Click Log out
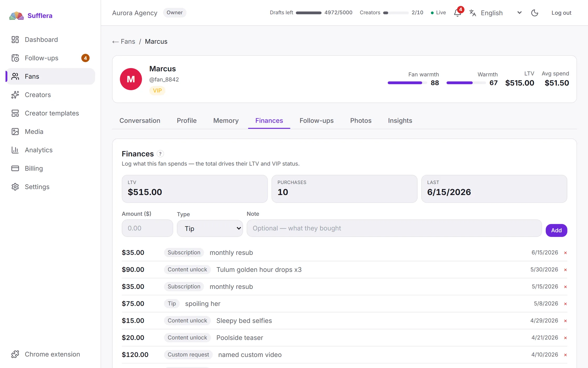Image resolution: width=588 pixels, height=368 pixels. [x=561, y=13]
